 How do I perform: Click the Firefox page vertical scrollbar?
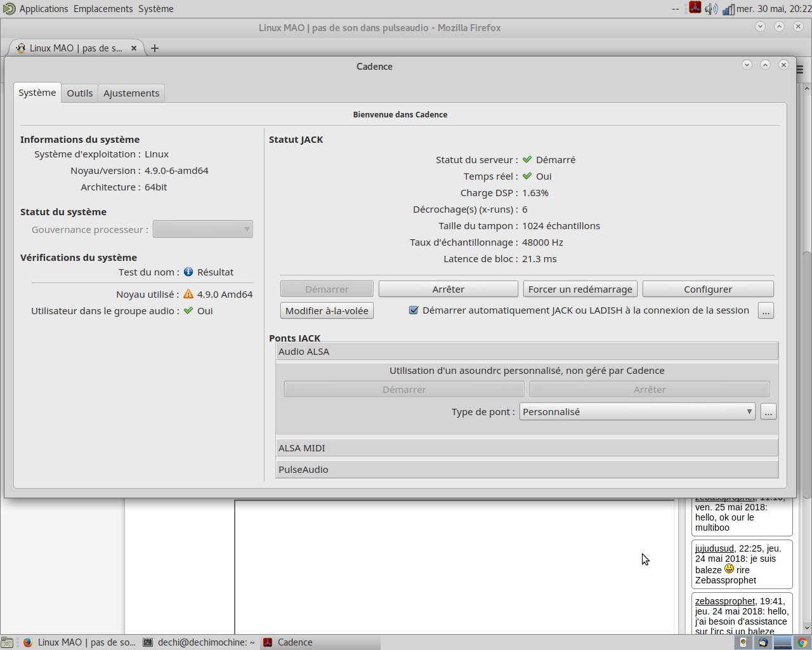pos(807,375)
